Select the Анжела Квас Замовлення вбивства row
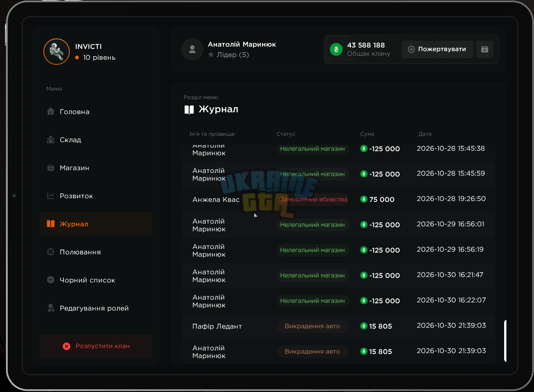This screenshot has width=534, height=392. pyautogui.click(x=338, y=199)
